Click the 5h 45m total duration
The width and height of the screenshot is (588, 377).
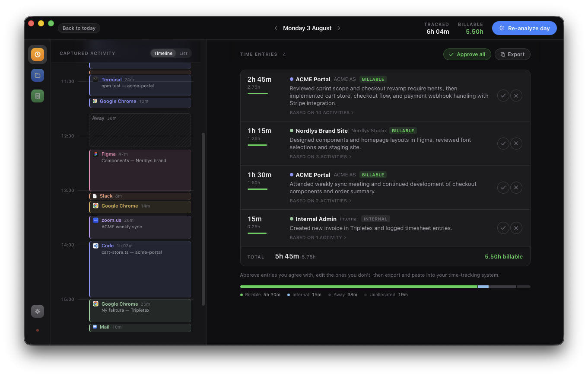coord(287,256)
